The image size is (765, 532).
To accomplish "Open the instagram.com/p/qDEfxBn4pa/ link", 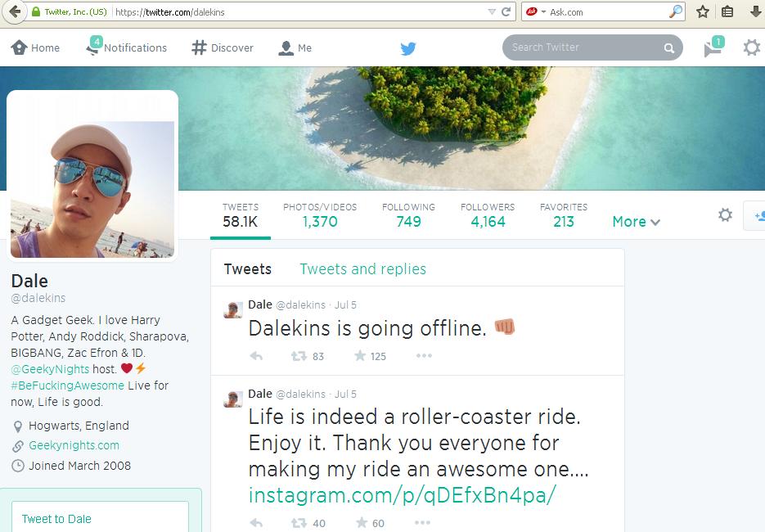I will [402, 495].
